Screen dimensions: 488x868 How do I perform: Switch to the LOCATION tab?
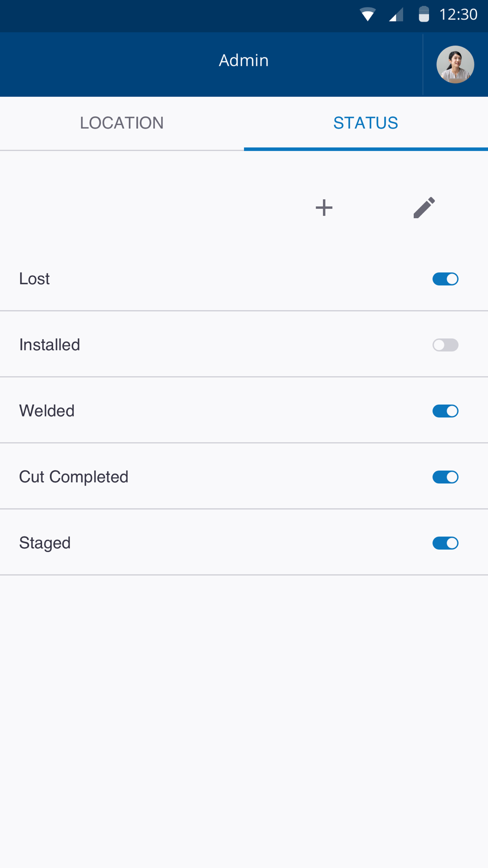122,123
